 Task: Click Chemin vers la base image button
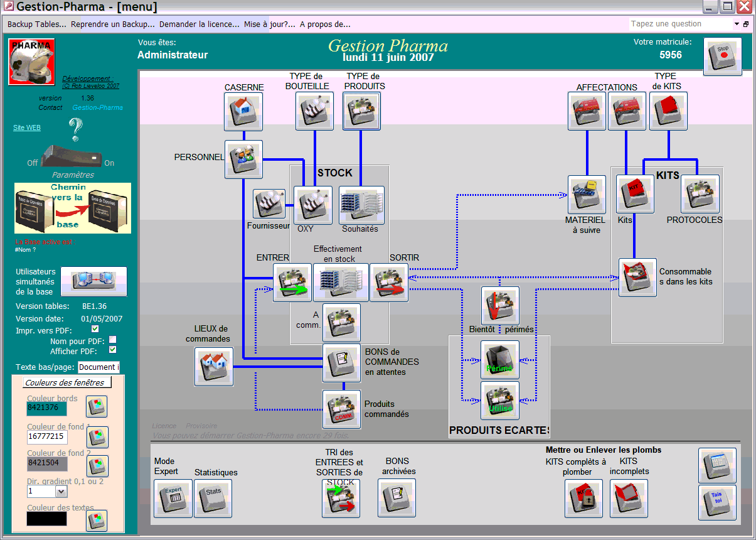coord(73,208)
